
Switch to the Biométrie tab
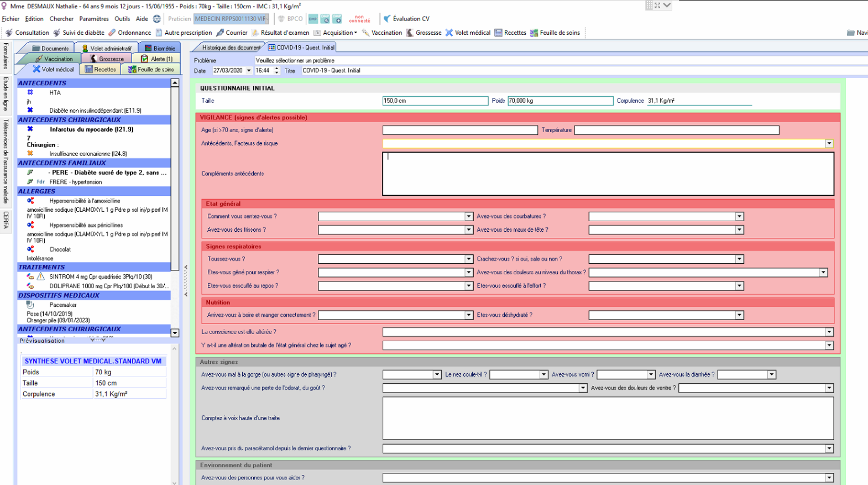click(x=160, y=48)
